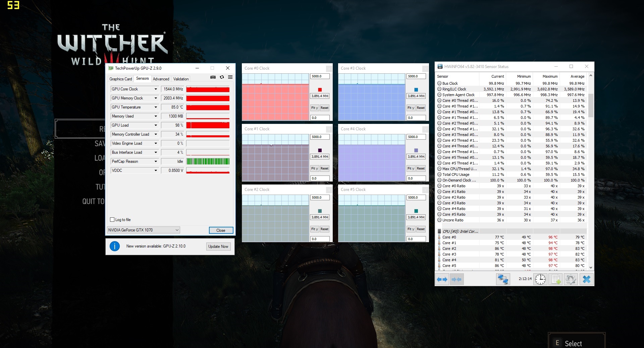The width and height of the screenshot is (644, 348).
Task: Click the GPU-Z title bar app icon
Action: pos(111,68)
